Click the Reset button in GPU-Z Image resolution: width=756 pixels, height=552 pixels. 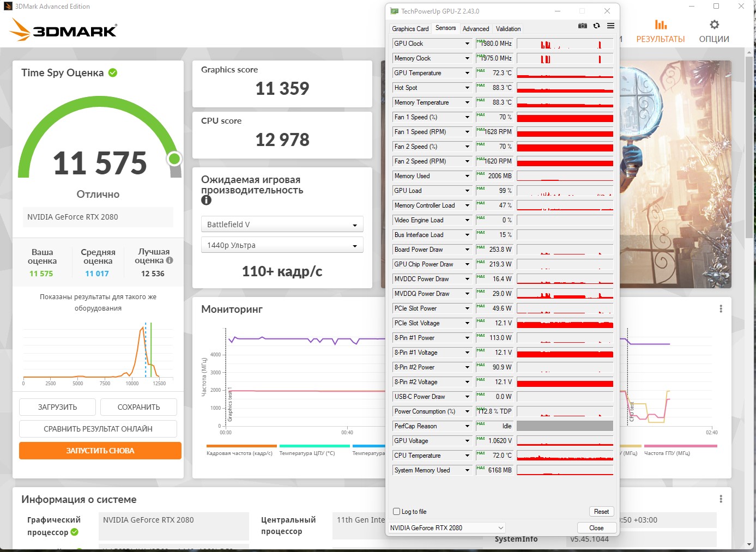click(x=601, y=512)
